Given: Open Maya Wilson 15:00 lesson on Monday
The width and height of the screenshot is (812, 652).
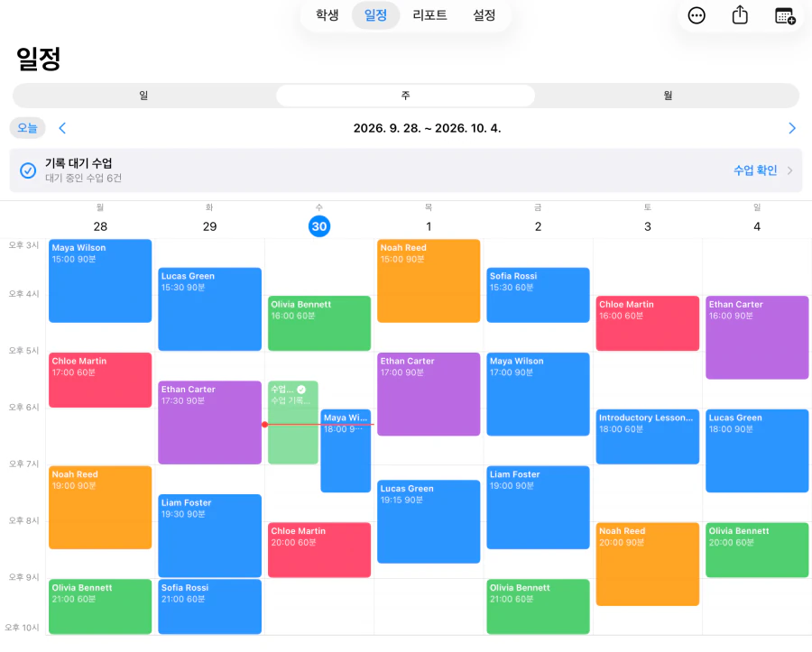Looking at the screenshot, I should click(x=100, y=281).
